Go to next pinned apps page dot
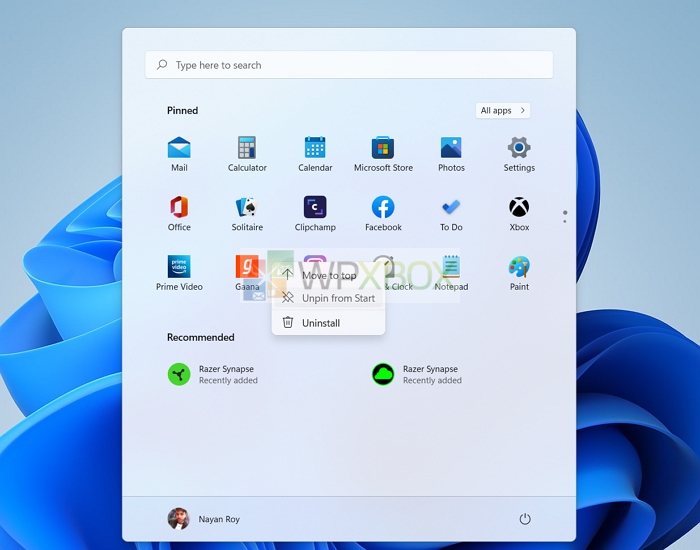Screen dimensions: 700x550 click(x=565, y=221)
